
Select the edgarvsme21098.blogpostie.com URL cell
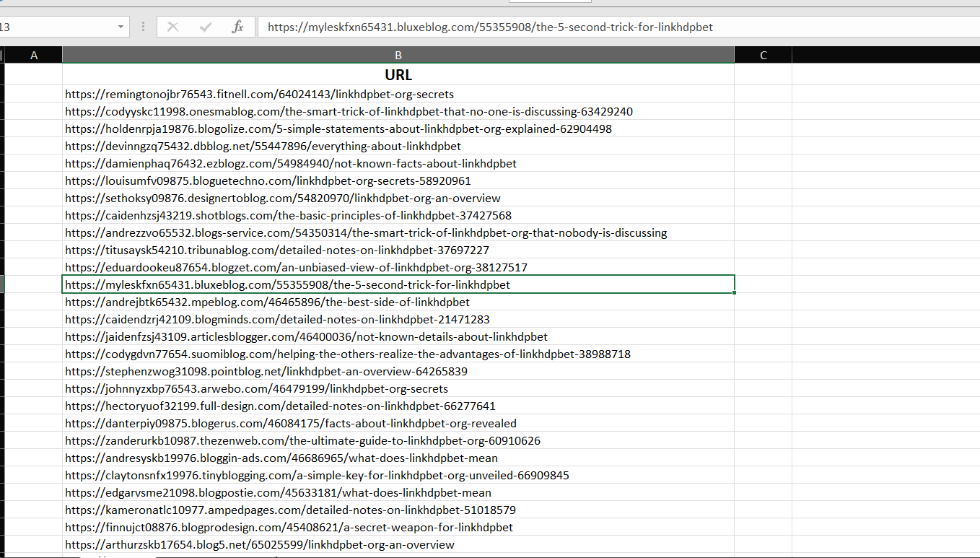click(278, 492)
